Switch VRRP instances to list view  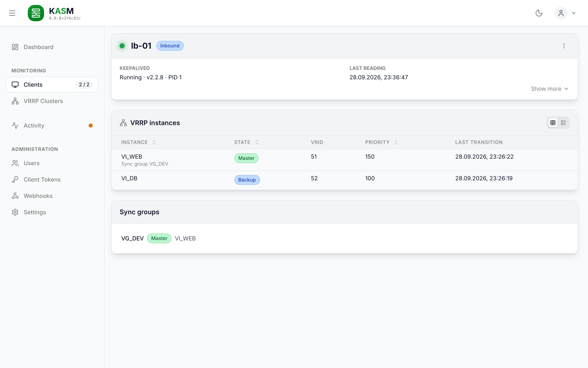(x=563, y=123)
